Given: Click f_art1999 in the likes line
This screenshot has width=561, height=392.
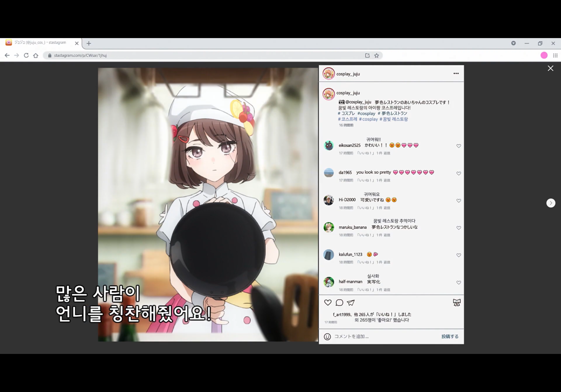Looking at the screenshot, I should pos(342,314).
